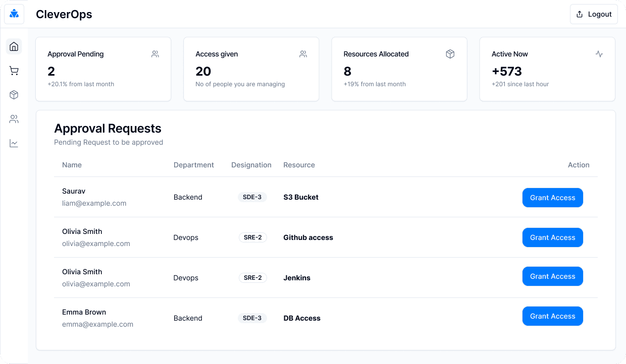626x364 pixels.
Task: Grant Access for Saurav's S3 Bucket
Action: 552,198
